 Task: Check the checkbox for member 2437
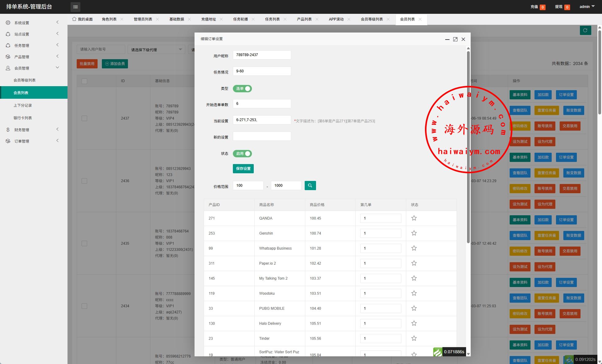pyautogui.click(x=84, y=118)
